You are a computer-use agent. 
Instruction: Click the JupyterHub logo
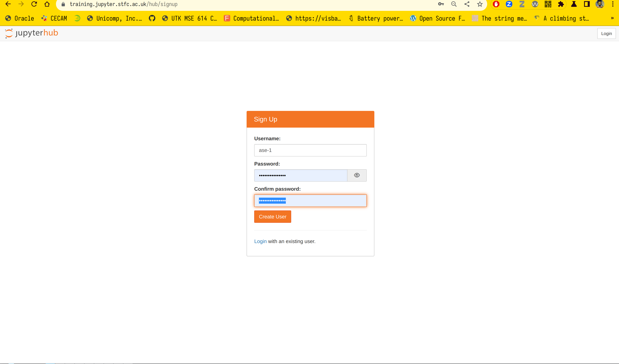31,33
